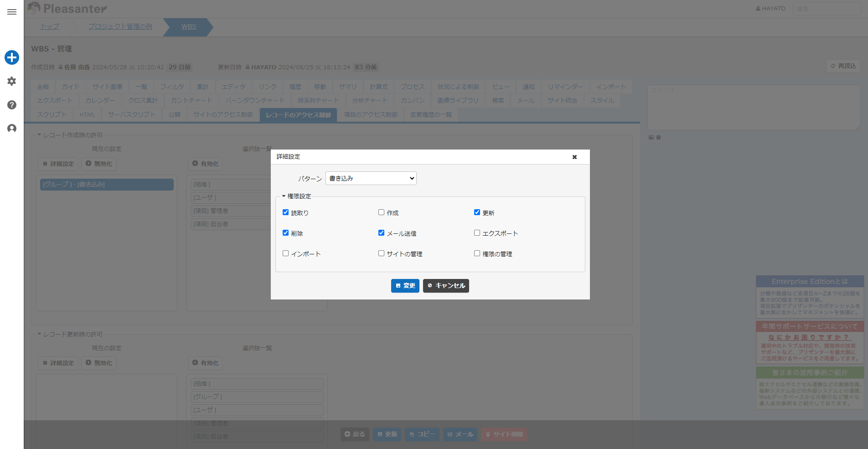The image size is (868, 449).
Task: Switch to the 全般 tab
Action: [43, 87]
